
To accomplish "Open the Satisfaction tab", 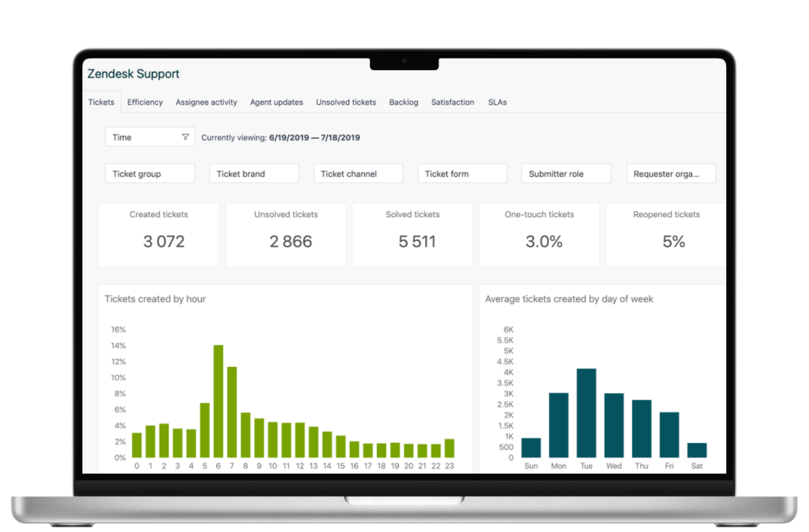I will (452, 102).
